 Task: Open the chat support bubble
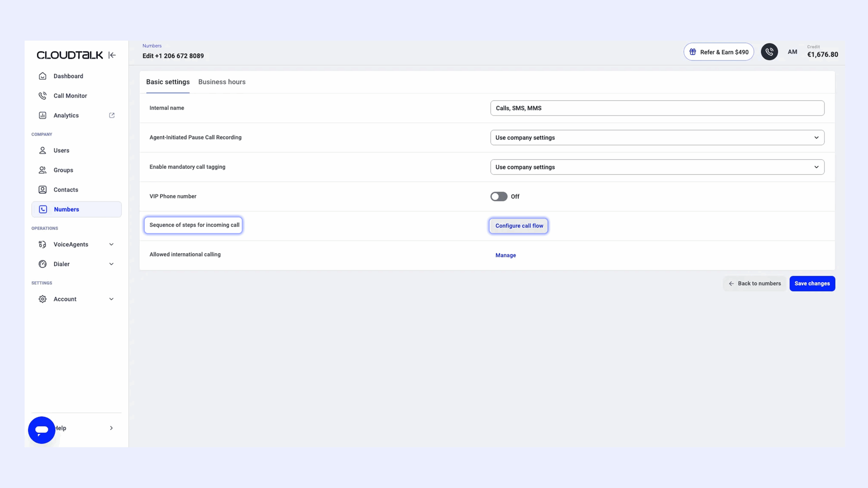click(42, 430)
